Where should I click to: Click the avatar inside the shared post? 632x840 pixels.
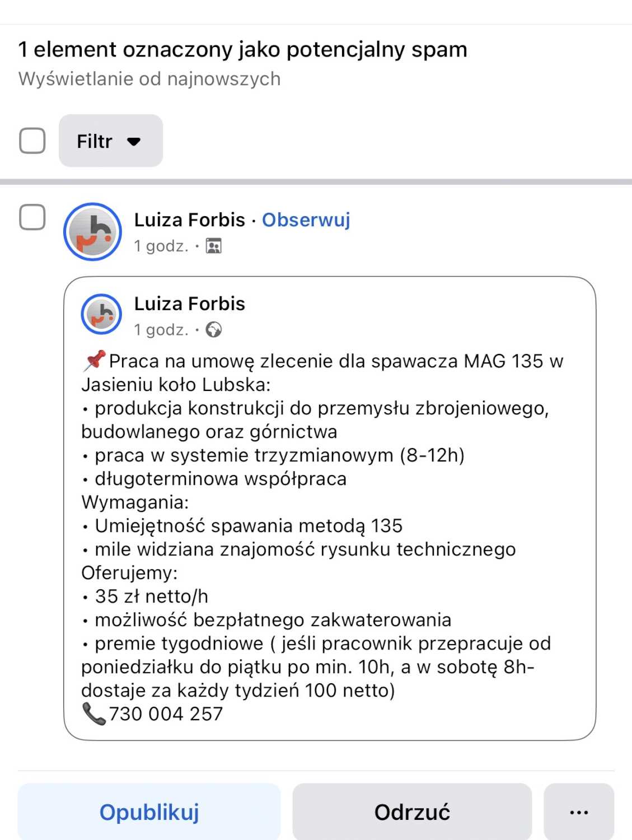(x=101, y=314)
